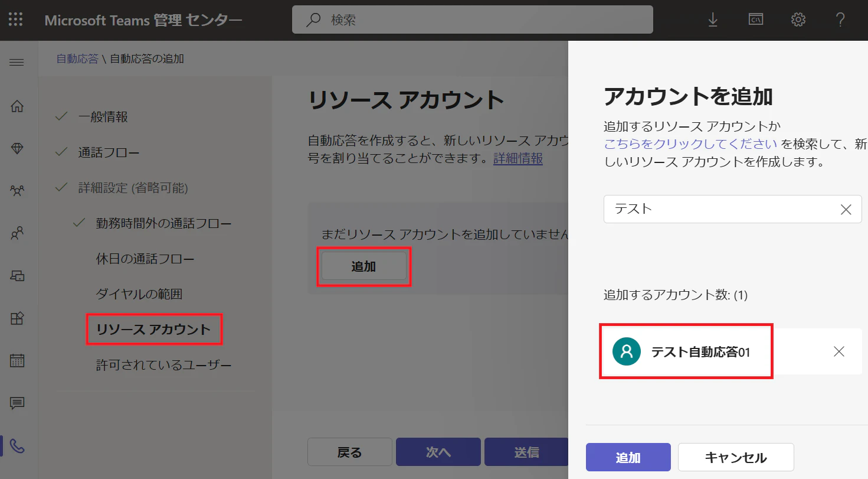Screen dimensions: 868x479
Task: Click the Microsoft Teams 管理 センター title
Action: point(143,20)
